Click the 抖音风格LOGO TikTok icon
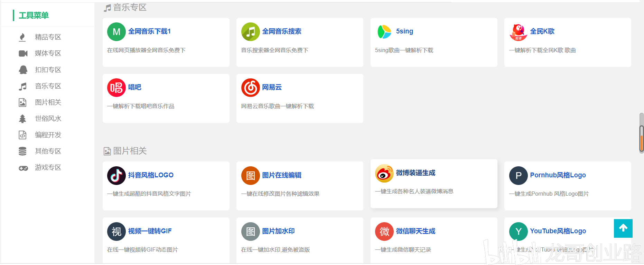The image size is (644, 265). coord(116,176)
